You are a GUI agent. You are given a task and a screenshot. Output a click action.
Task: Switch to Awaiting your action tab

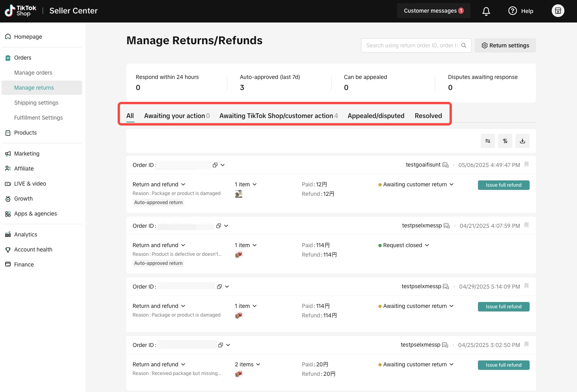pos(177,116)
